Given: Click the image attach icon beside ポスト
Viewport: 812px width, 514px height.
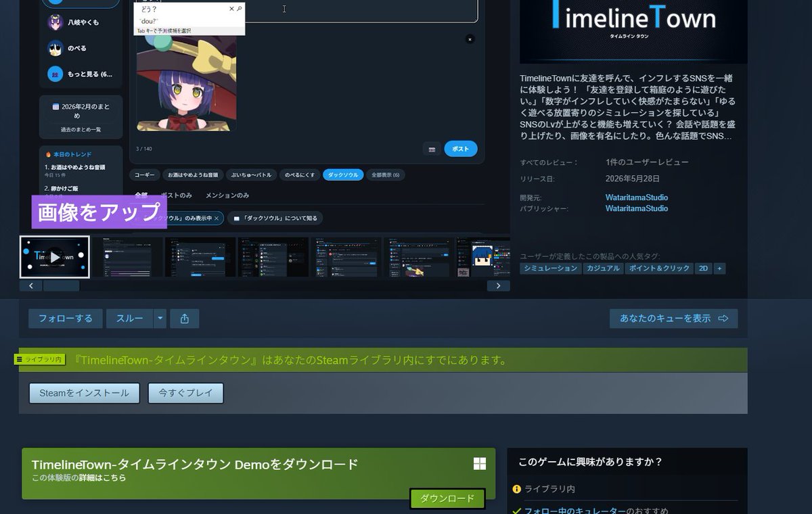Looking at the screenshot, I should (432, 149).
